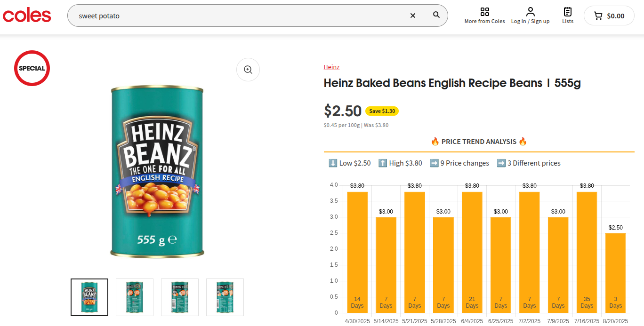The height and width of the screenshot is (326, 644).
Task: Click the 7/16/2025 35 Days bar
Action: point(587,252)
